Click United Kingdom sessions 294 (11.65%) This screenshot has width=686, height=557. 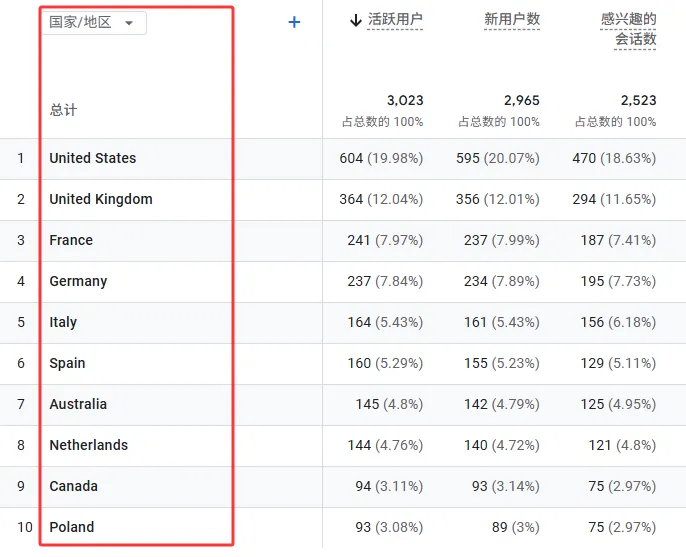click(x=614, y=199)
